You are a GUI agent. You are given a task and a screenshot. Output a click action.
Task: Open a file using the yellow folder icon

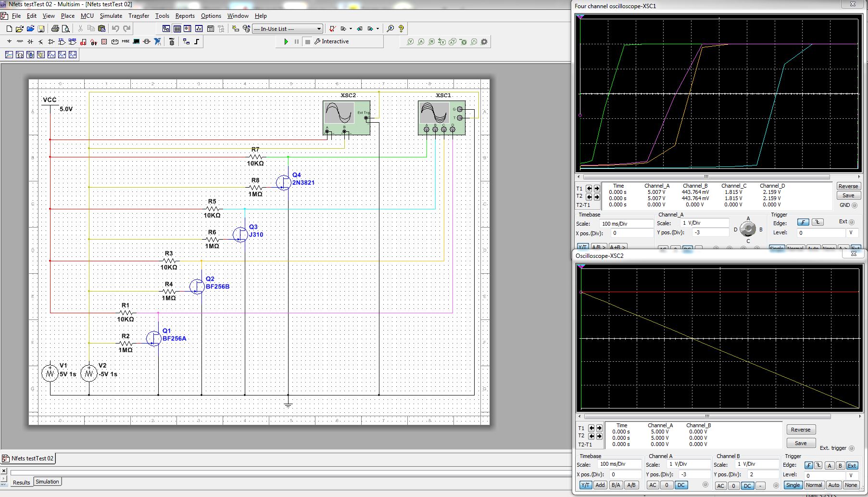click(20, 29)
